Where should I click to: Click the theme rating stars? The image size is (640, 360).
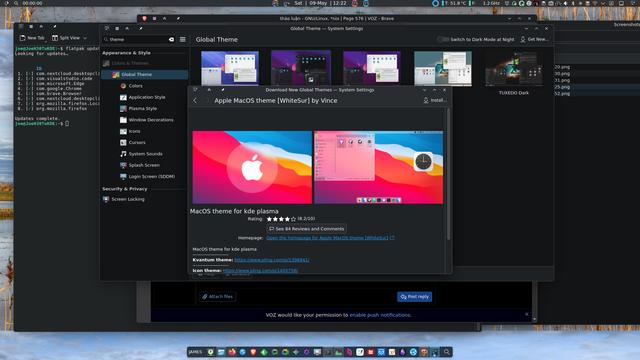pyautogui.click(x=281, y=219)
